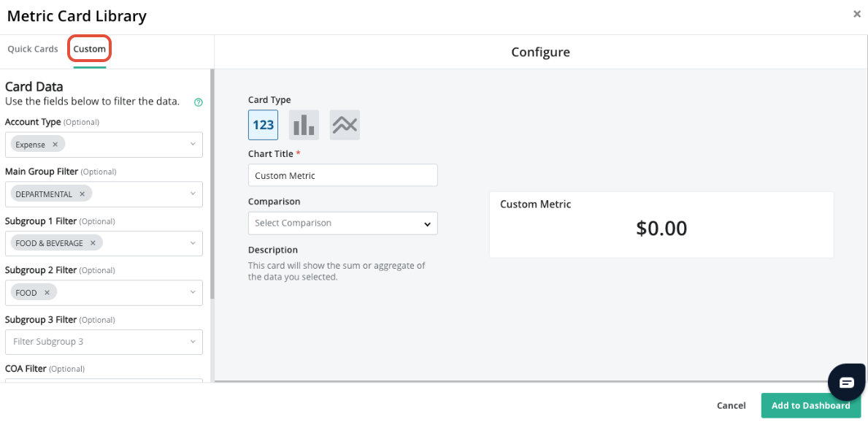
Task: Remove the FOOD subgroup 2 tag
Action: (47, 293)
